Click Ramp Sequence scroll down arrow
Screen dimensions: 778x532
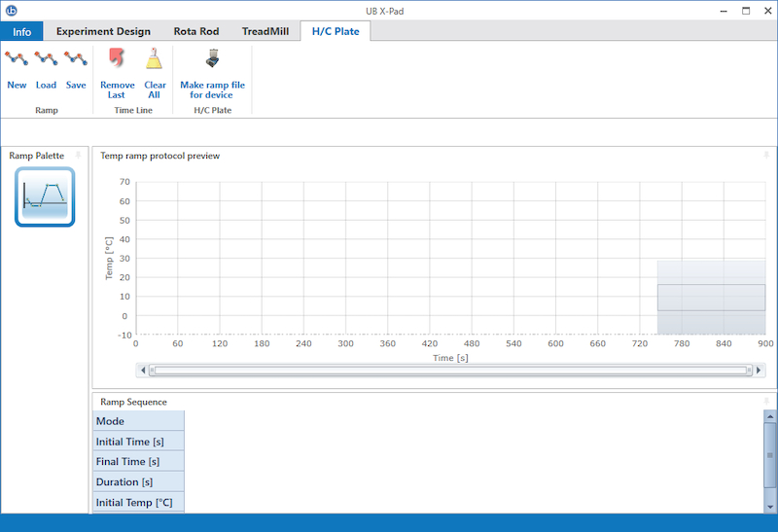tap(769, 507)
